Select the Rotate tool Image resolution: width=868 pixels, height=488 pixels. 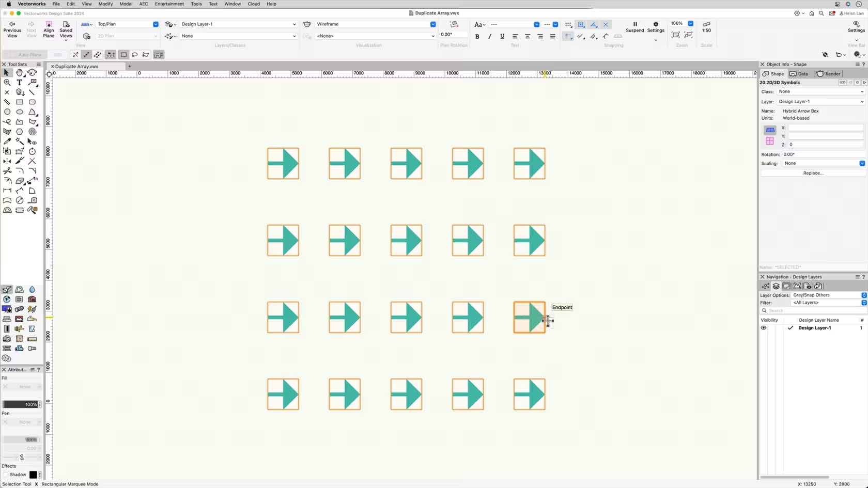coord(32,151)
